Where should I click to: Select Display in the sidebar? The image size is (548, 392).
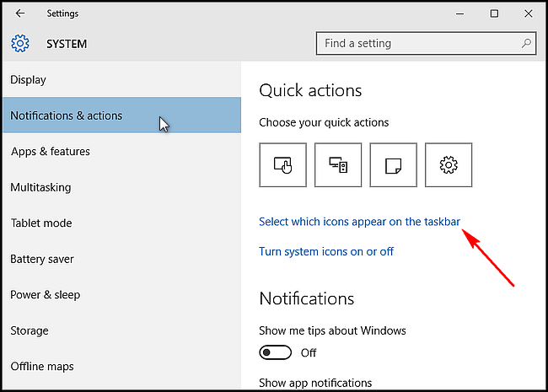tap(121, 79)
